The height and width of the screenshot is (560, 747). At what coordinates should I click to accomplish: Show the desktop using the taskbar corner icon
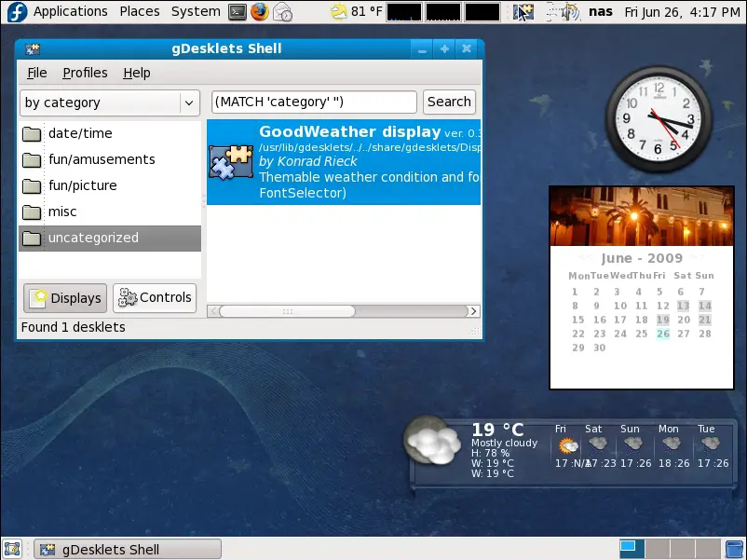tap(12, 549)
